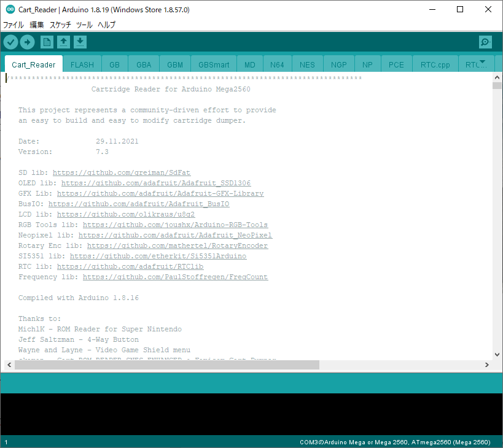Open the SdFat GitHub link
The width and height of the screenshot is (503, 448).
click(122, 172)
